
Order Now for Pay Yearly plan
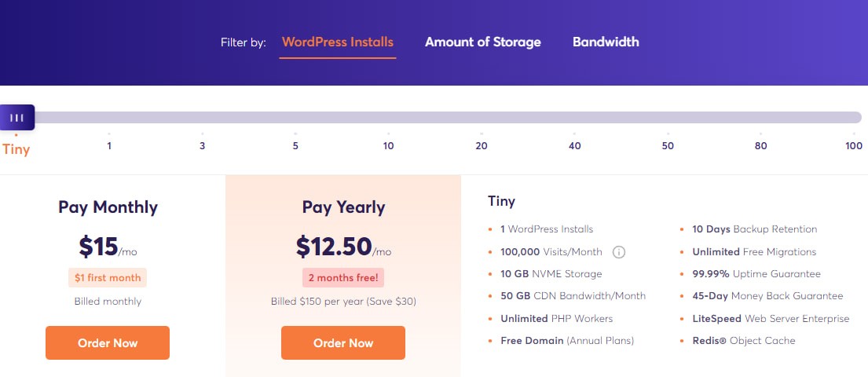[x=343, y=343]
